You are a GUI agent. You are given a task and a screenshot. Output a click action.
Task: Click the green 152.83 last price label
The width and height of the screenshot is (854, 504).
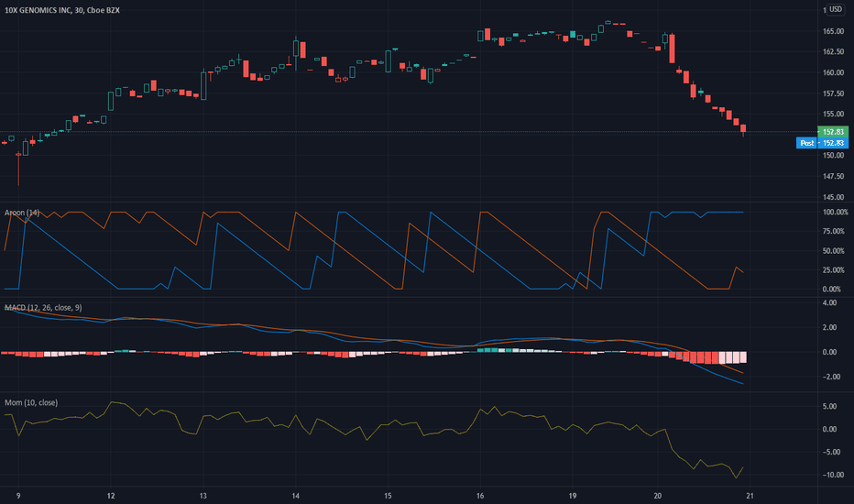tap(833, 132)
